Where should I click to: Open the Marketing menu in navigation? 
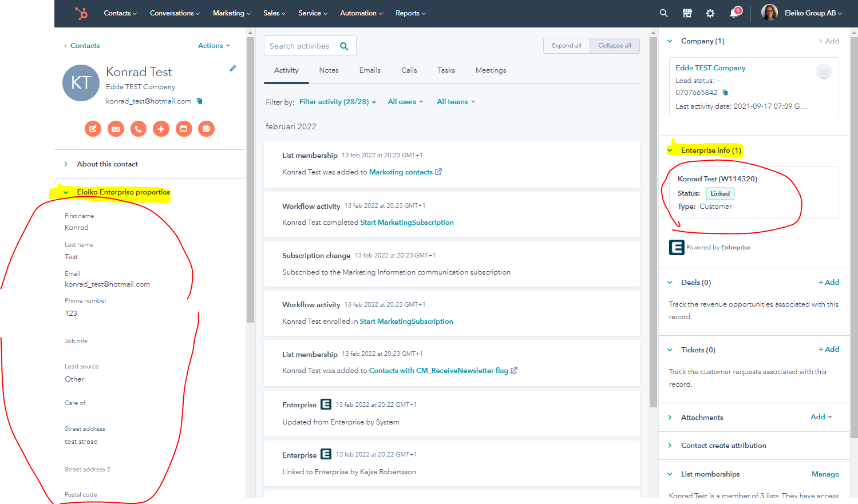pos(231,13)
